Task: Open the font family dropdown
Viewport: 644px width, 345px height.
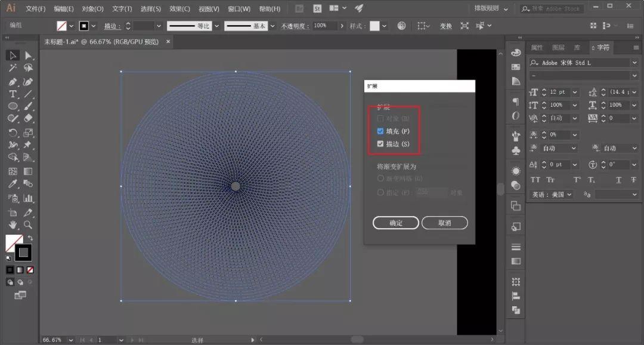Action: click(634, 63)
